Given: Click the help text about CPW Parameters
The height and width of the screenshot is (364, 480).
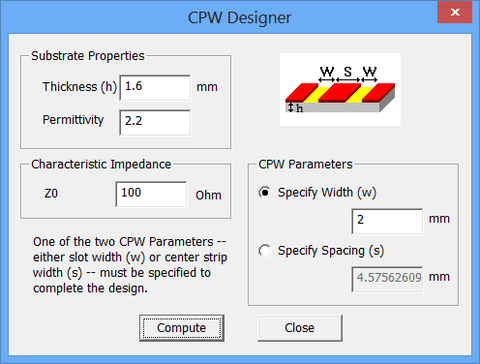Looking at the screenshot, I should pyautogui.click(x=130, y=265).
